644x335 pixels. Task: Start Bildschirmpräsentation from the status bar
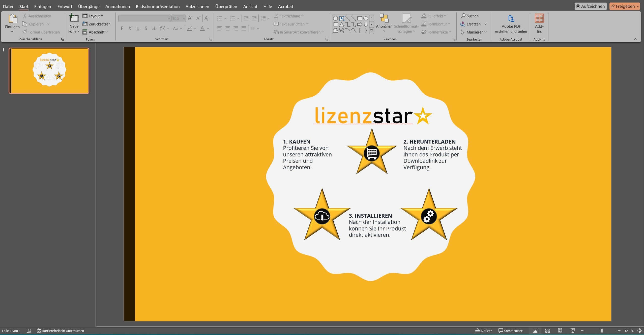[572, 330]
